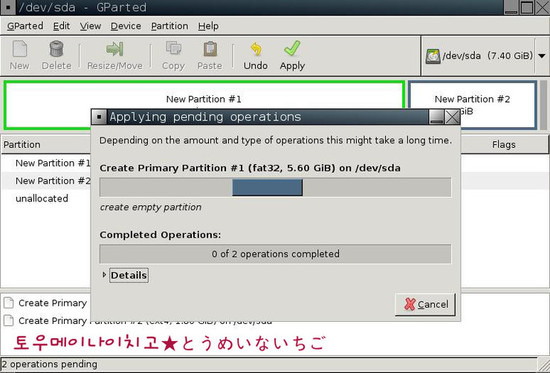The width and height of the screenshot is (550, 373).
Task: Open the Help menu
Action: 208,26
